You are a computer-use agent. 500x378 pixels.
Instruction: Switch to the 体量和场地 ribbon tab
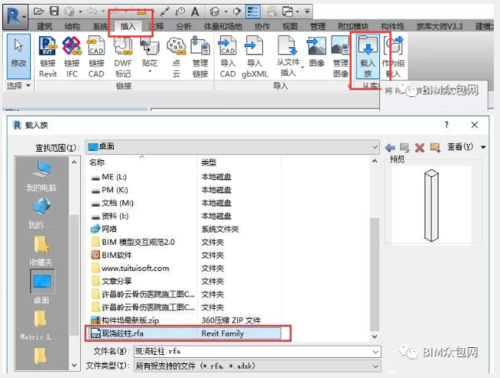(x=223, y=26)
